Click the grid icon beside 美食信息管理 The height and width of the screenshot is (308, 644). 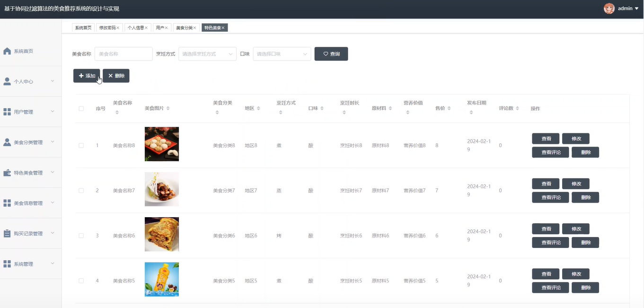pyautogui.click(x=7, y=203)
